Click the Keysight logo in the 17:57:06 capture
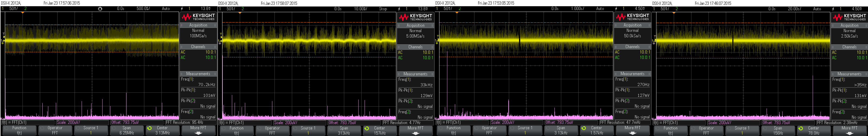The image size is (868, 136). tap(198, 17)
